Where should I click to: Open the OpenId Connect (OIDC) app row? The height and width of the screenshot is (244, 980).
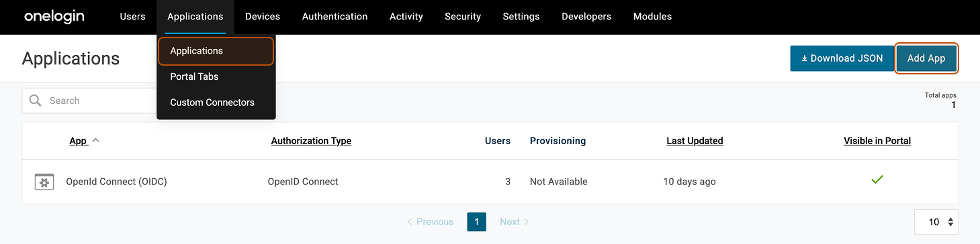(490, 182)
